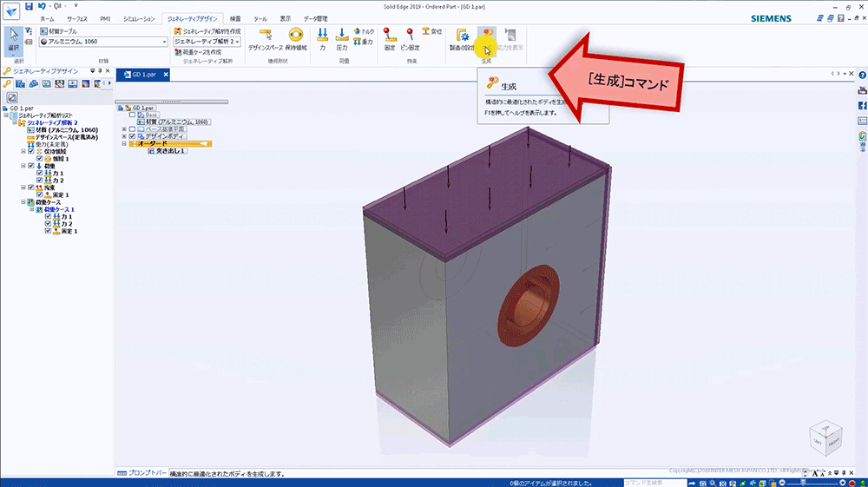
Task: Click the Solid Edge application button
Action: click(x=11, y=10)
